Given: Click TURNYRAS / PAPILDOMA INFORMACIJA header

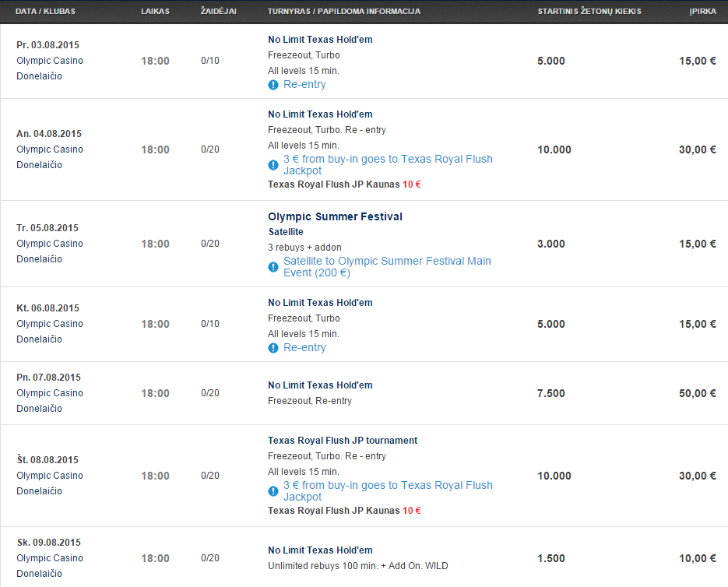Looking at the screenshot, I should point(344,11).
